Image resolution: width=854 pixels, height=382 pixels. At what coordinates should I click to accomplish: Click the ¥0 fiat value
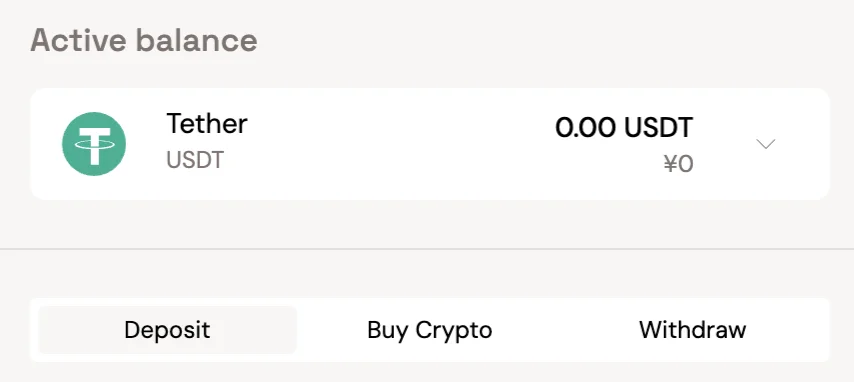pos(679,164)
